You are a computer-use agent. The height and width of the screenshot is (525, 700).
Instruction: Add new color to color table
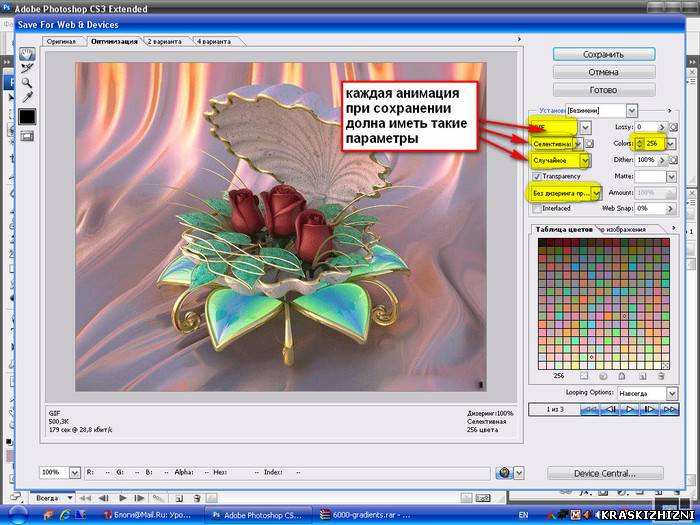(x=642, y=376)
